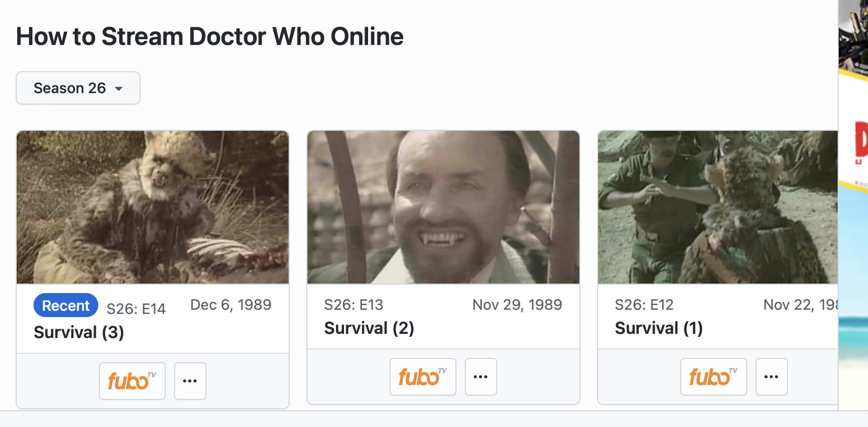Image resolution: width=868 pixels, height=427 pixels.
Task: Open more options ellipsis for Survival (1)
Action: point(771,377)
